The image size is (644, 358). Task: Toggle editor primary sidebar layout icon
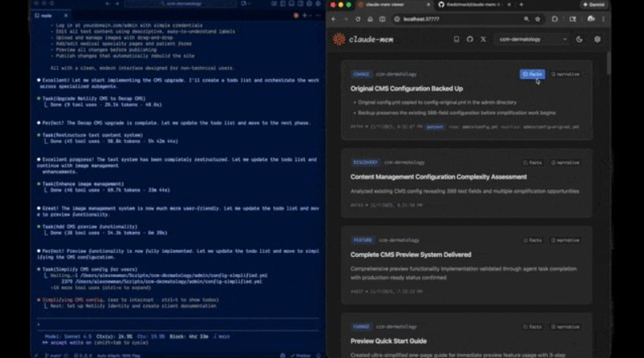[x=283, y=4]
